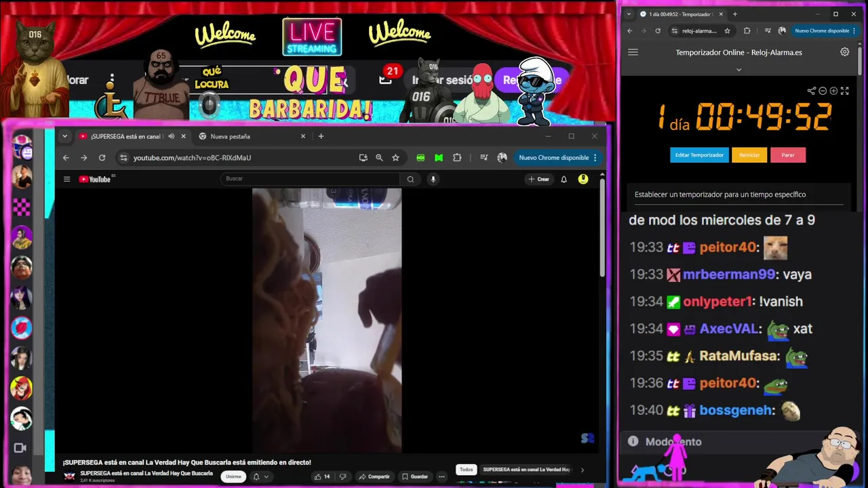This screenshot has height=488, width=868.
Task: Click chat username bossgeneh
Action: point(737,410)
